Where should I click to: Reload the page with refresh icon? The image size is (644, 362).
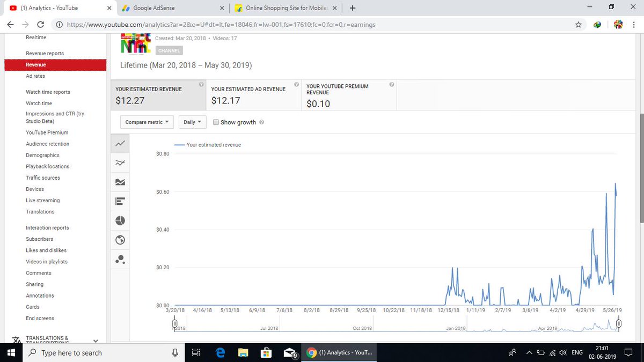pos(41,25)
